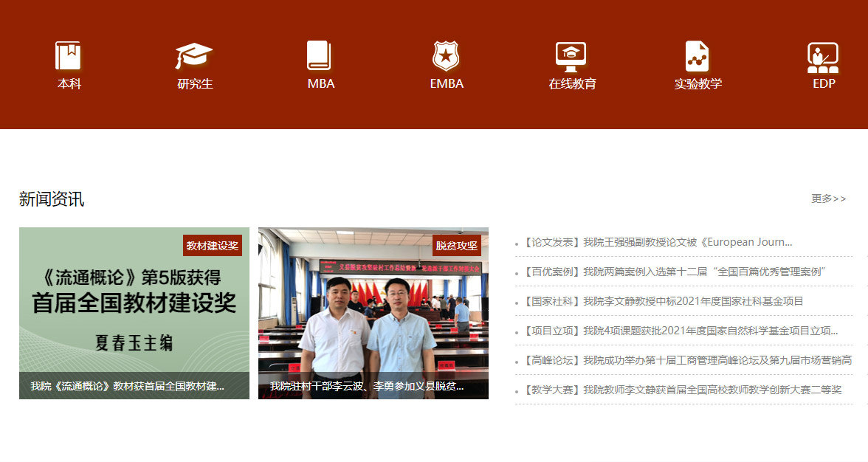Click the EMBA star badge icon
This screenshot has height=462, width=868.
446,56
